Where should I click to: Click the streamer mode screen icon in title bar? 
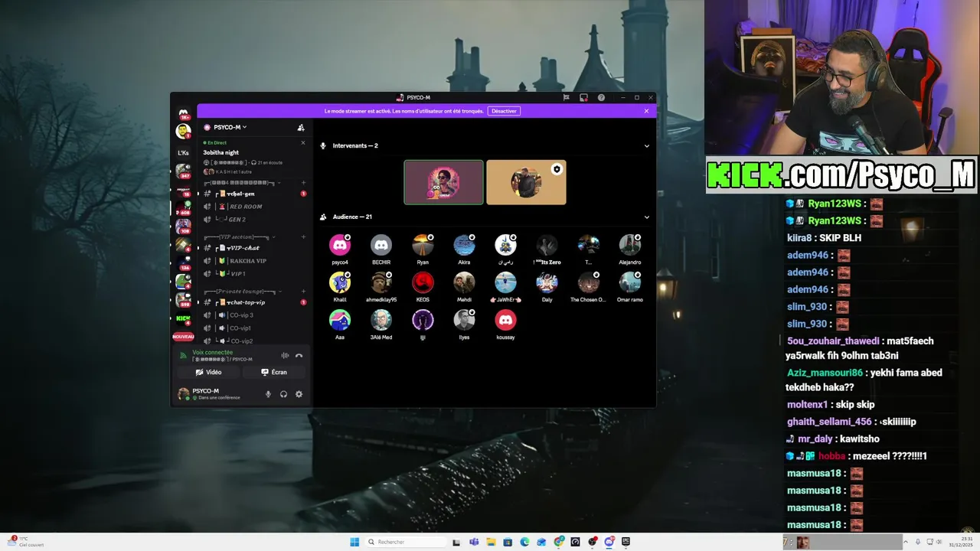coord(583,98)
